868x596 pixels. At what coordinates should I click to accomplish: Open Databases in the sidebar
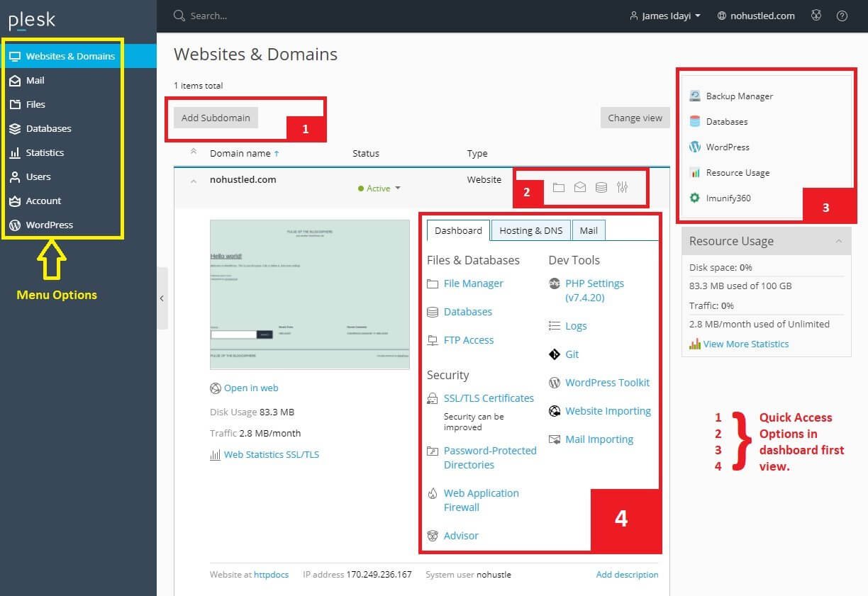(78, 128)
